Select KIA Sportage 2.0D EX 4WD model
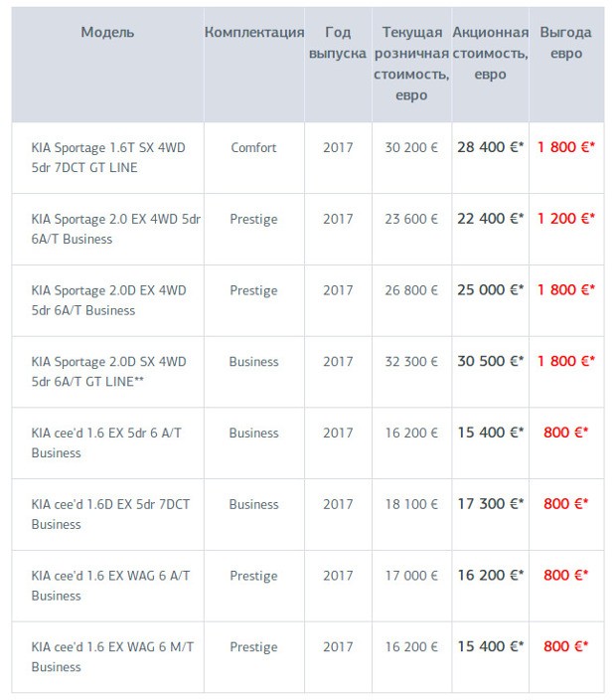Viewport: 616px width, 700px height. [x=108, y=300]
